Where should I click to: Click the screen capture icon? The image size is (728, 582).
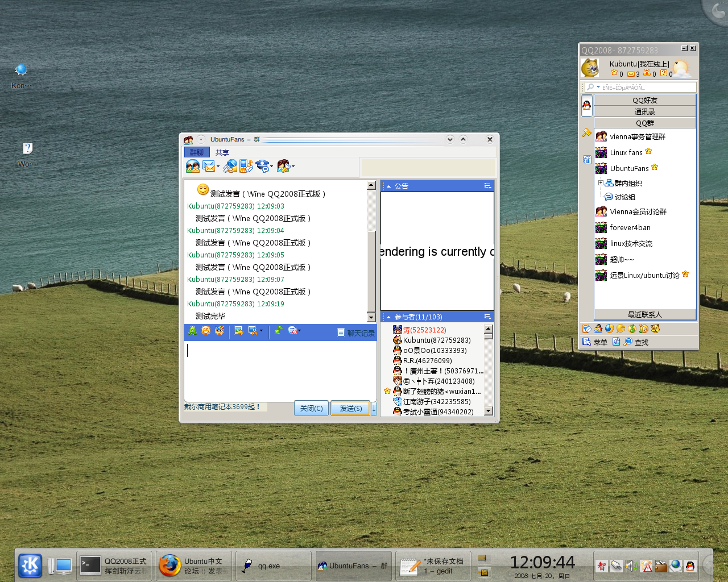coord(253,330)
